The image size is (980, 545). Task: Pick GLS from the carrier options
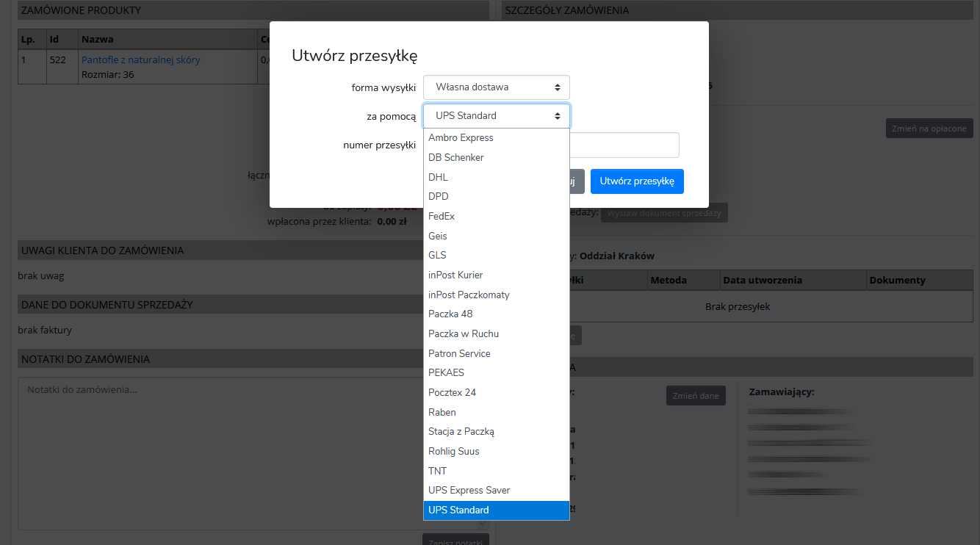pos(496,255)
